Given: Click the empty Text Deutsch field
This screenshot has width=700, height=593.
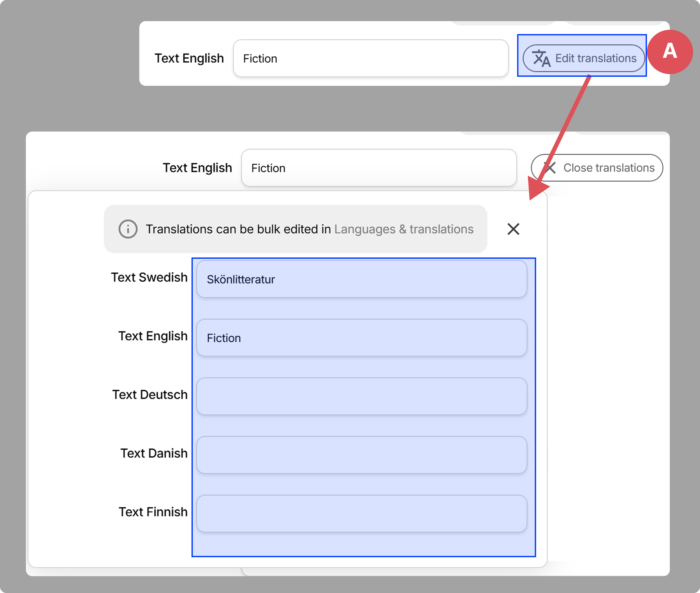Looking at the screenshot, I should click(x=361, y=396).
